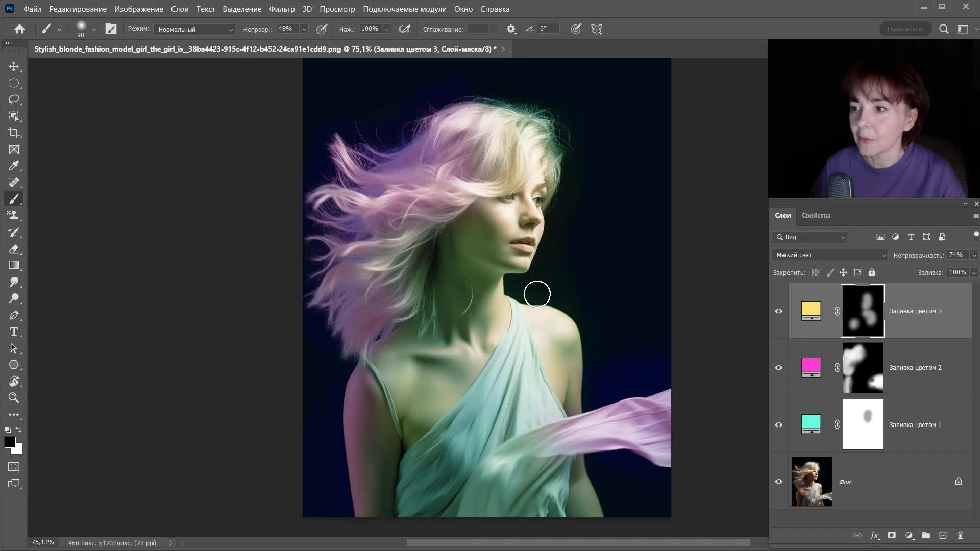
Task: Open the Мягкий свет blend mode dropdown
Action: tap(830, 255)
